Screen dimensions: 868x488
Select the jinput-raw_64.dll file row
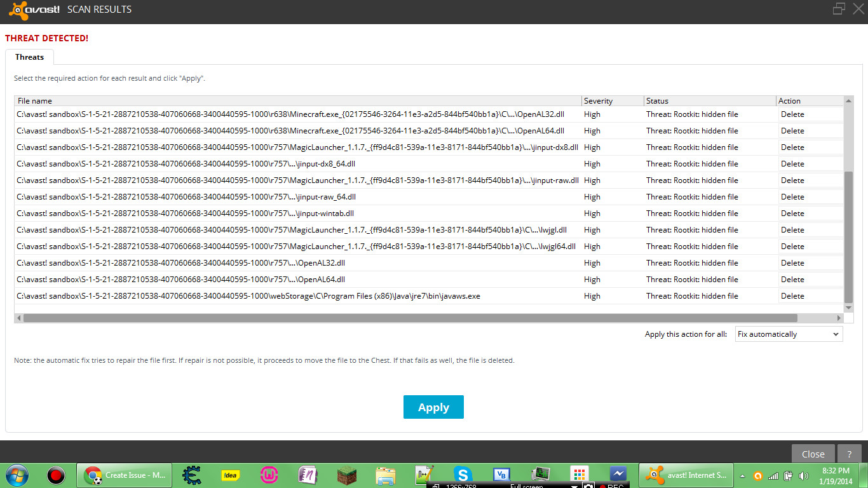tap(429, 197)
